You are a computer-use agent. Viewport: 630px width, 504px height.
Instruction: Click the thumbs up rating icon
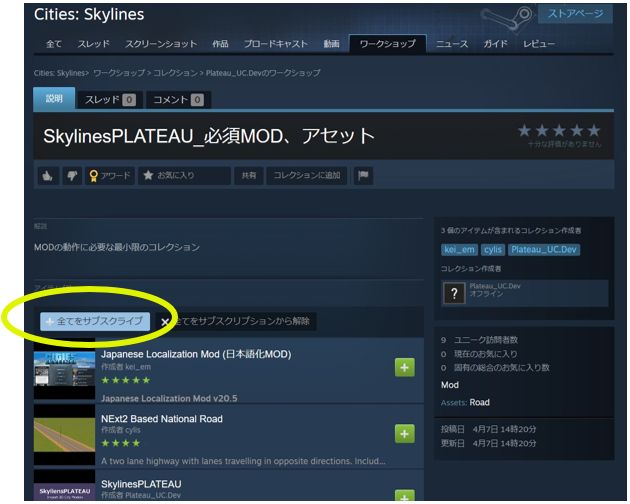[48, 176]
